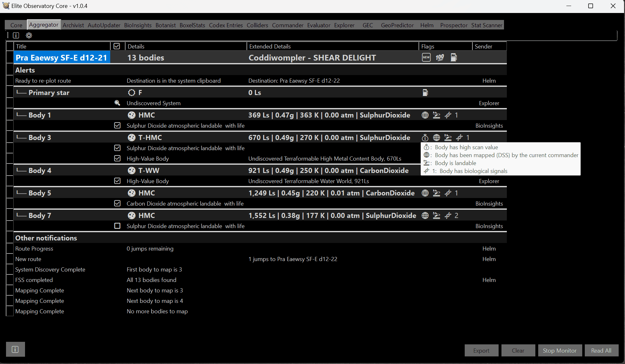Click the BioInsights tab
Screen dimensions: 625x364
click(137, 25)
